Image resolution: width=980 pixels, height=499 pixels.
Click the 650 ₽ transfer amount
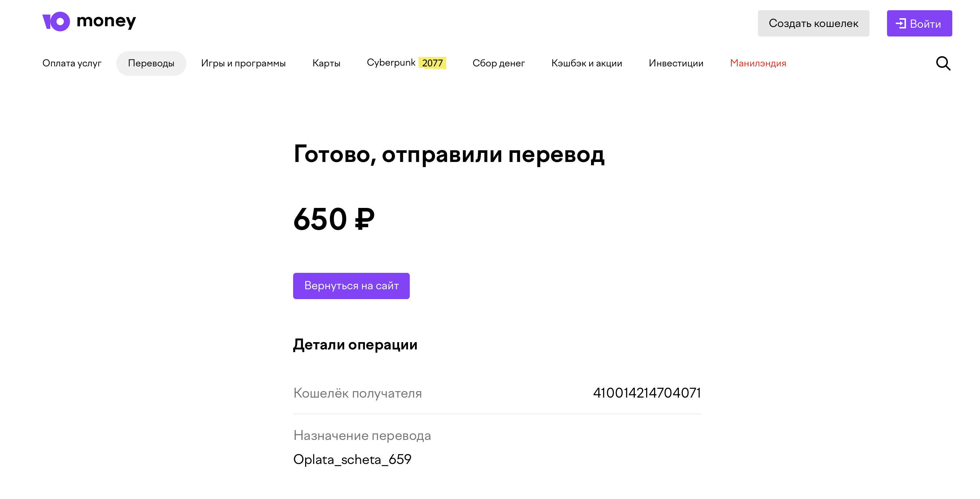pyautogui.click(x=334, y=219)
